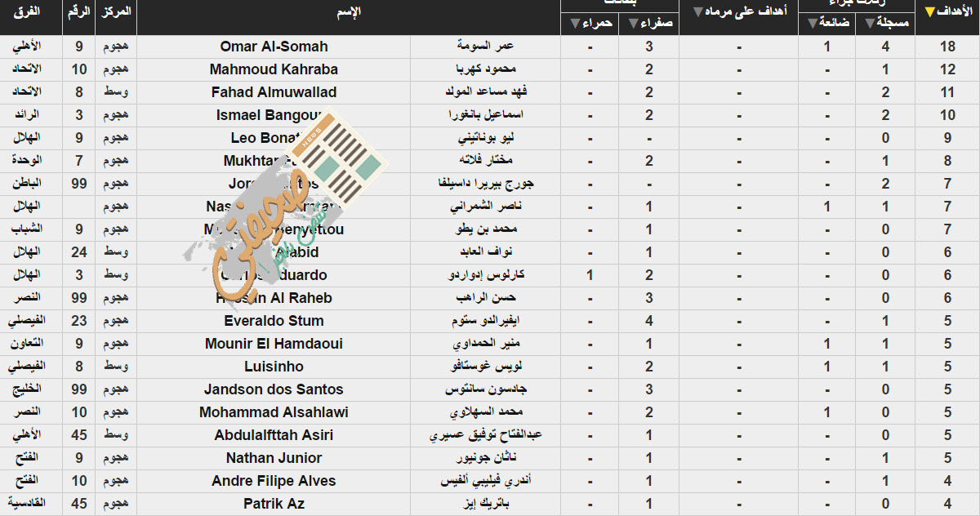Select Arabic name عبدالفتاح توفيق عسيري
The image size is (980, 516).
(x=485, y=435)
